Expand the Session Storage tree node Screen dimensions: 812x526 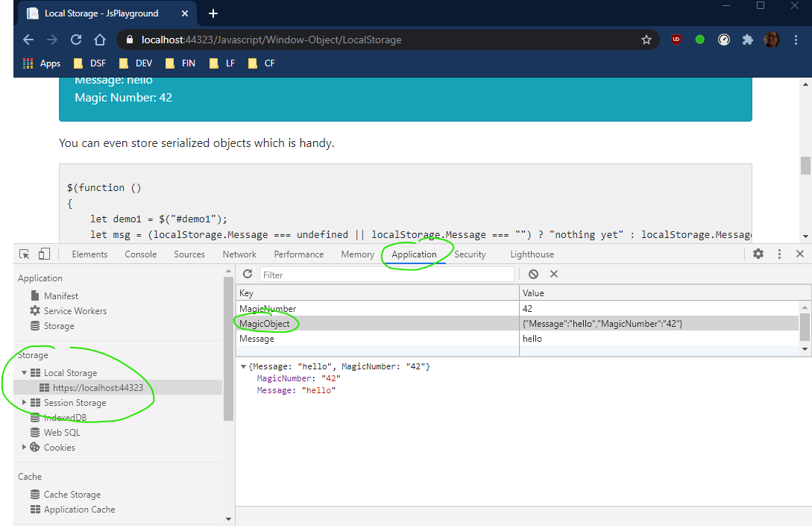coord(24,403)
